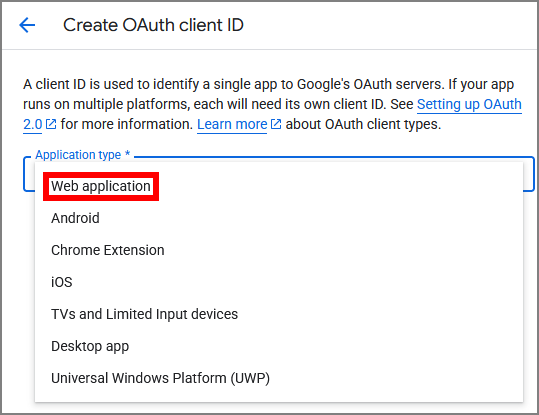The image size is (539, 415).
Task: Pick iOS application type
Action: pyautogui.click(x=279, y=282)
